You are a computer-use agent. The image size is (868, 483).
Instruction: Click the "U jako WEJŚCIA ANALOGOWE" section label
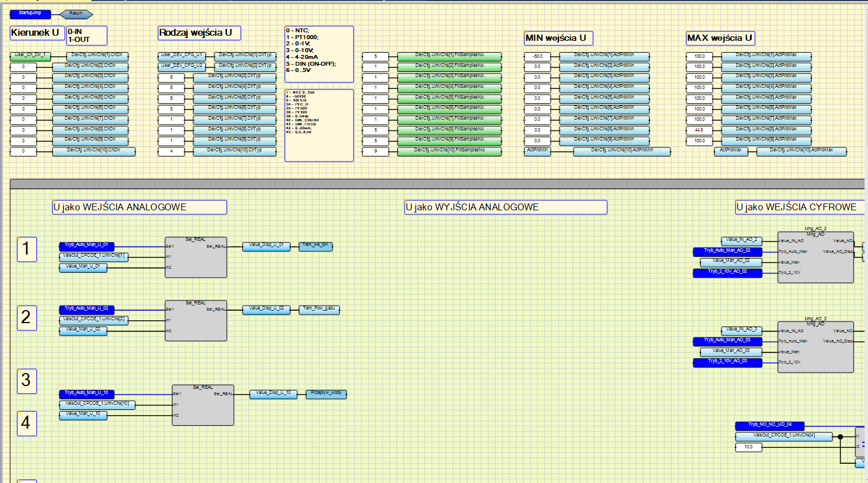coord(140,207)
